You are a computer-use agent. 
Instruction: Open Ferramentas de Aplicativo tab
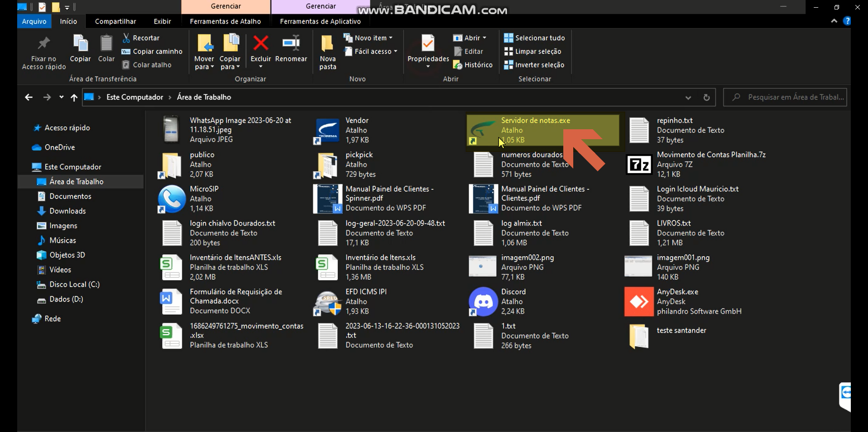click(320, 21)
